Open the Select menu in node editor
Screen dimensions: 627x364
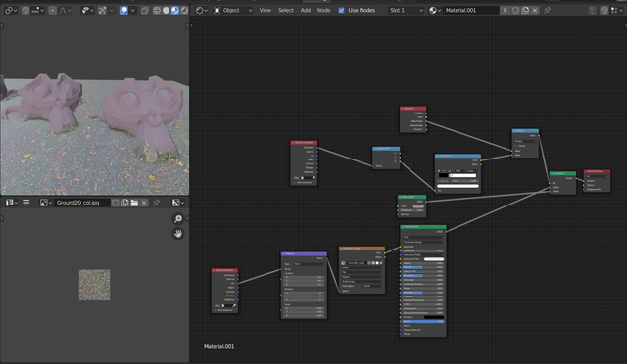coord(286,11)
